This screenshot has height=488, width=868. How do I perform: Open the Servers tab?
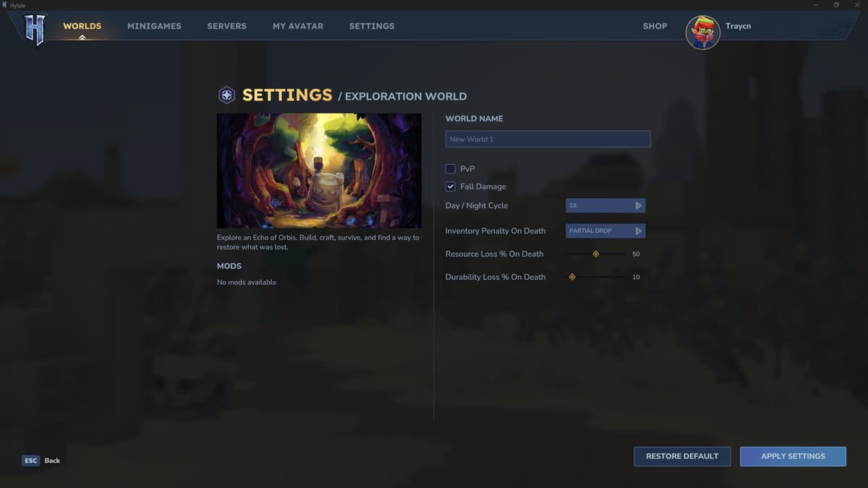pos(226,26)
